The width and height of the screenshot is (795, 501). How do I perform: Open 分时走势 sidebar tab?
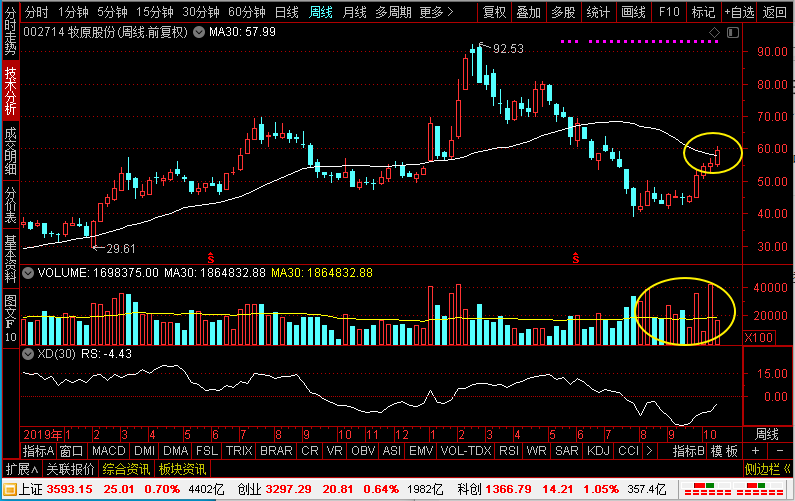click(x=10, y=31)
